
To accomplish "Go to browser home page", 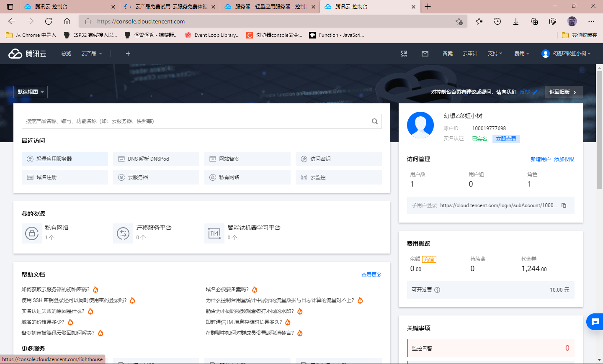I will tap(67, 21).
